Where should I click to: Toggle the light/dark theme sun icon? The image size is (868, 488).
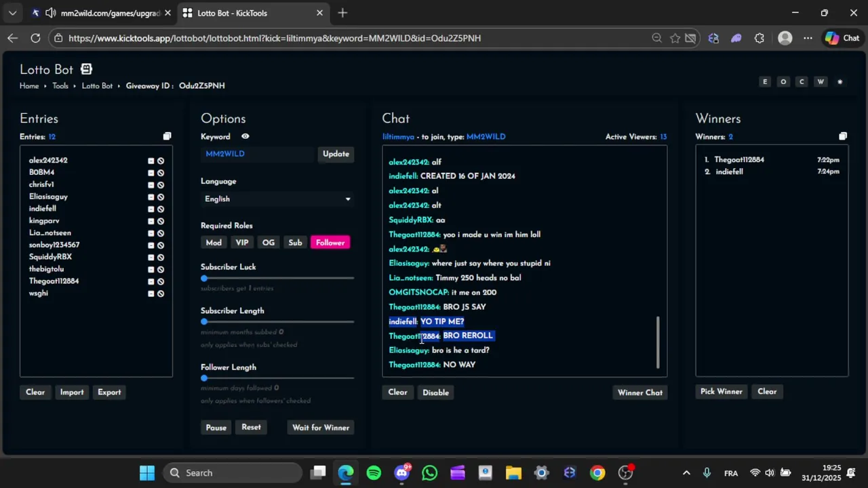(840, 81)
